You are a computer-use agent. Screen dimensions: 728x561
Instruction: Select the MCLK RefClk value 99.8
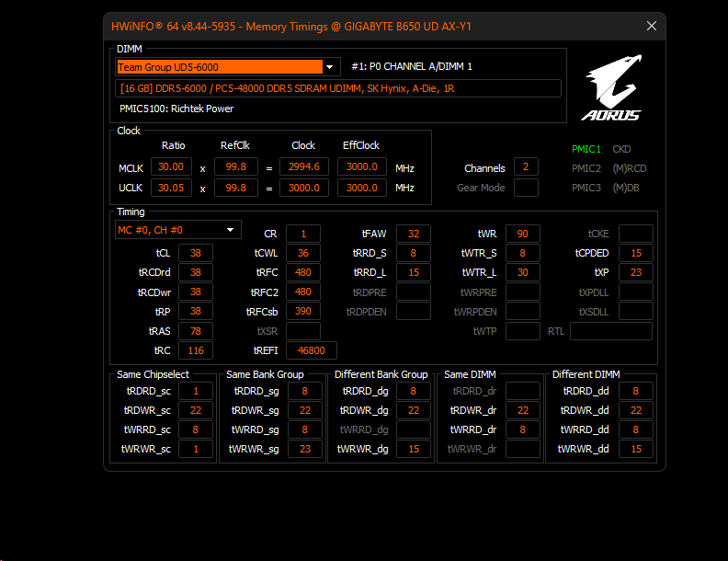(x=236, y=166)
